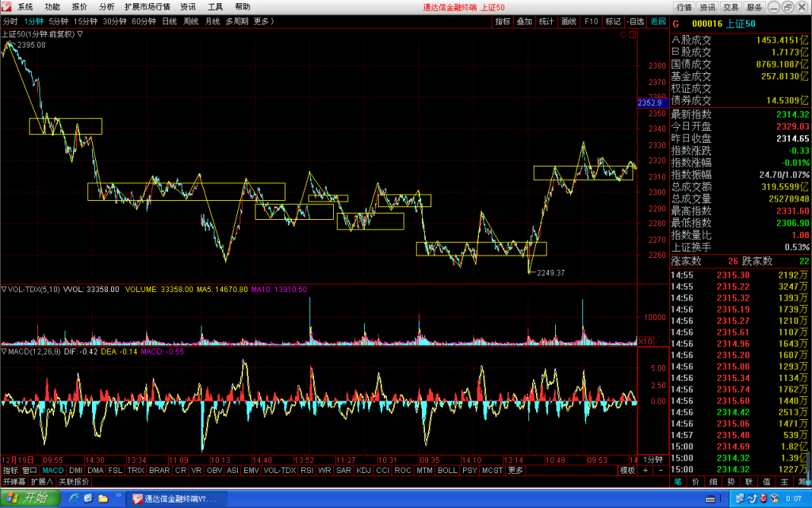Switch chart period to 5分钟

[59, 21]
